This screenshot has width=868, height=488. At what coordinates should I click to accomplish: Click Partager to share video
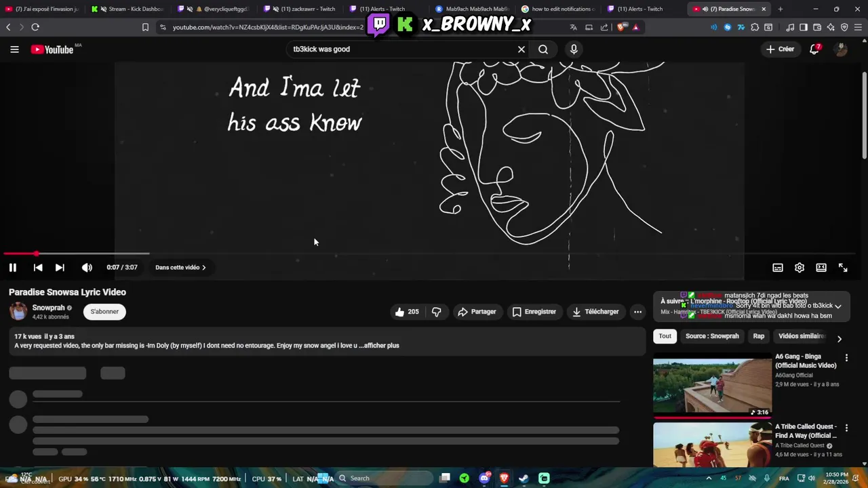tap(477, 312)
